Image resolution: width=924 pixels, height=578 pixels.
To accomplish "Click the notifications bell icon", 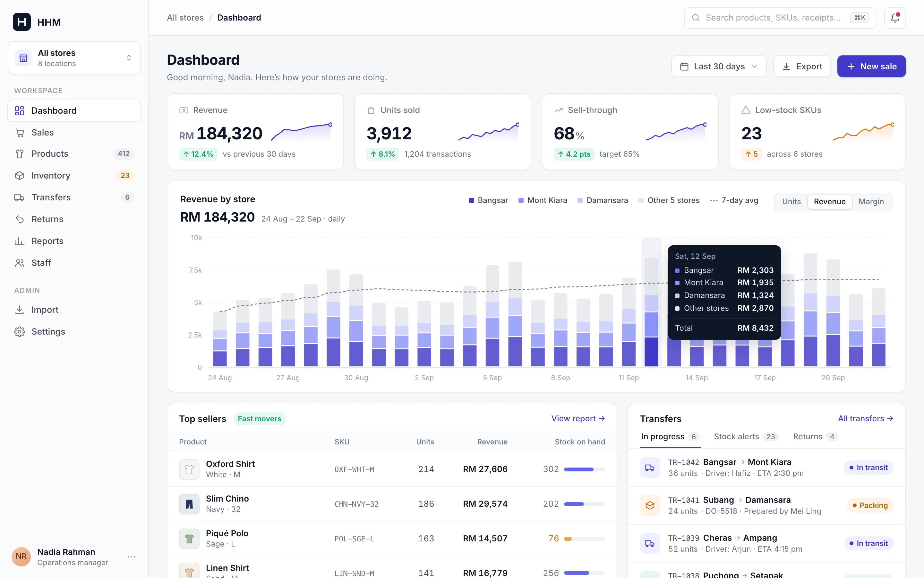I will point(894,18).
